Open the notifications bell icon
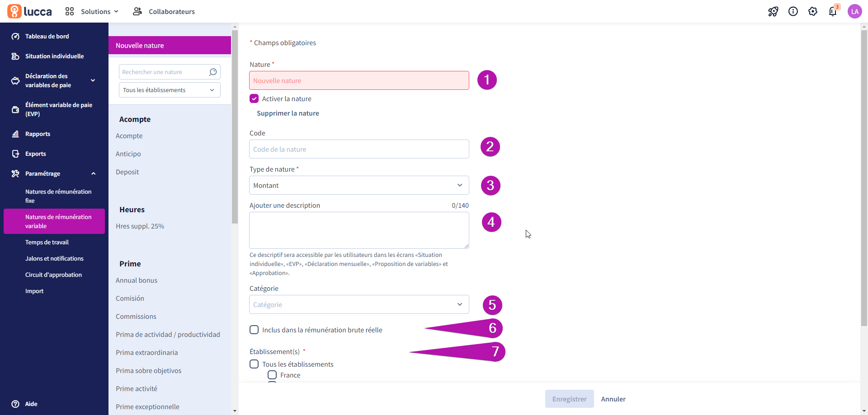 (833, 12)
